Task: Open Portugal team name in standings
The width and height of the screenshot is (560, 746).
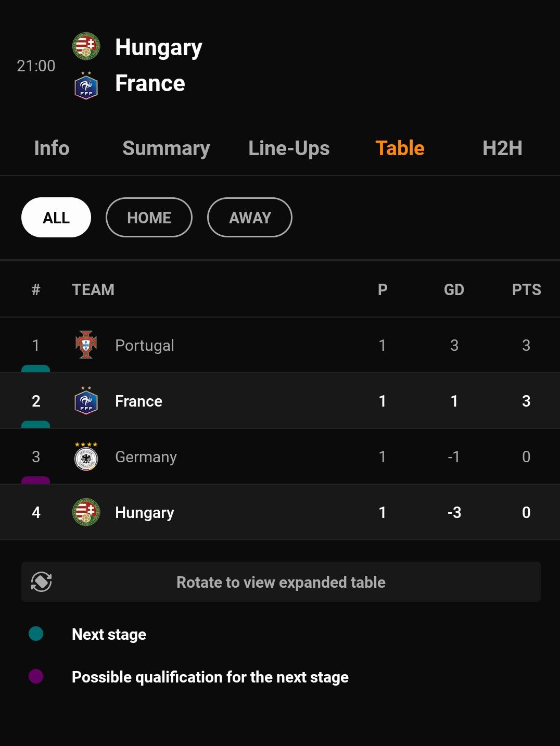Action: [145, 345]
